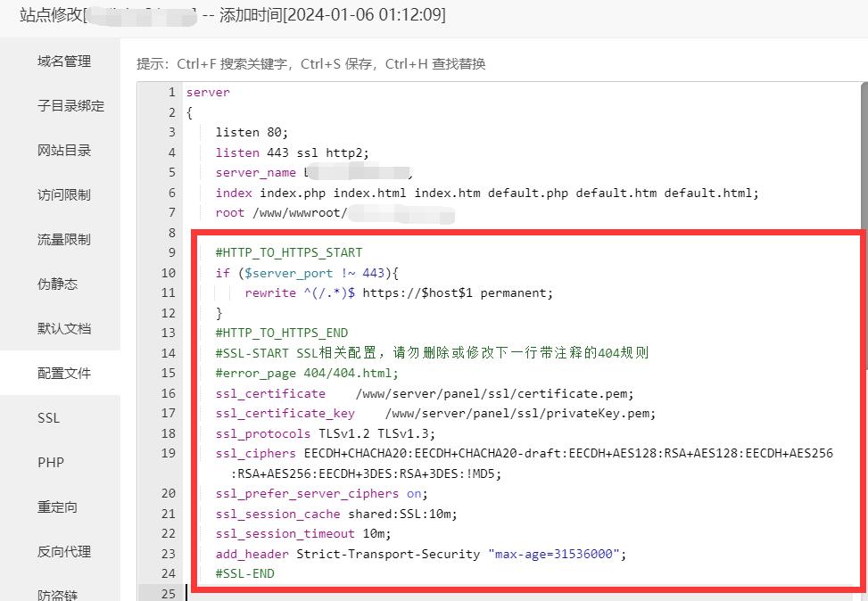
Task: Select the 网站目录 sidebar item
Action: (x=64, y=151)
